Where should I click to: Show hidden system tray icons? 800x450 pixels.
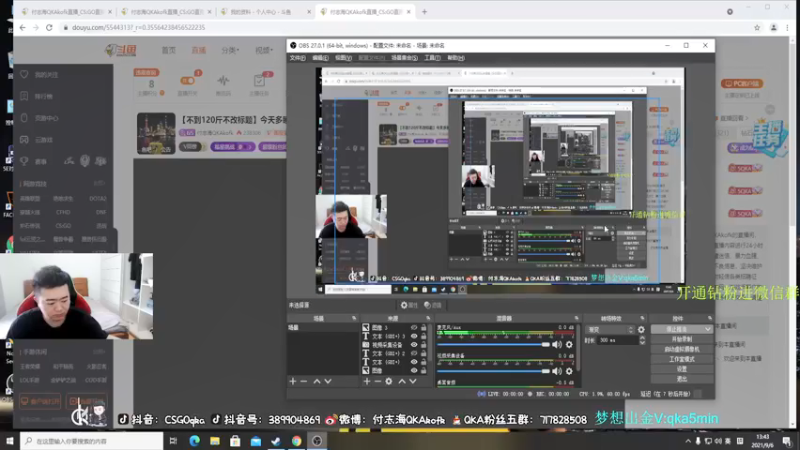(688, 441)
